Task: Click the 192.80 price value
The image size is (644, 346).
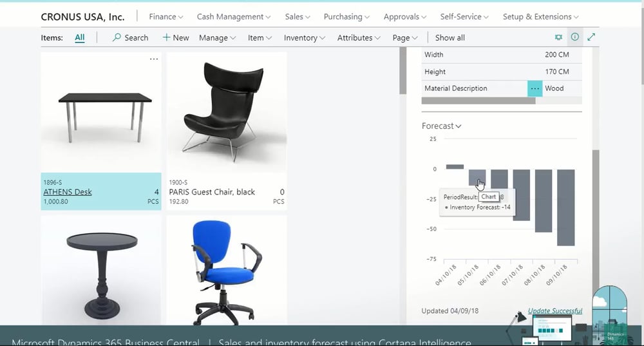Action: coord(178,202)
